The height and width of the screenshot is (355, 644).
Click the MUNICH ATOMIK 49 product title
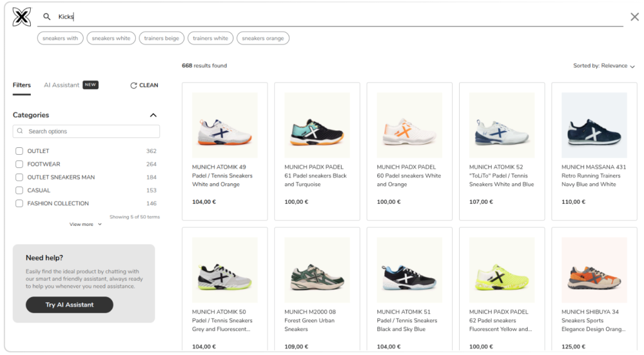222,176
